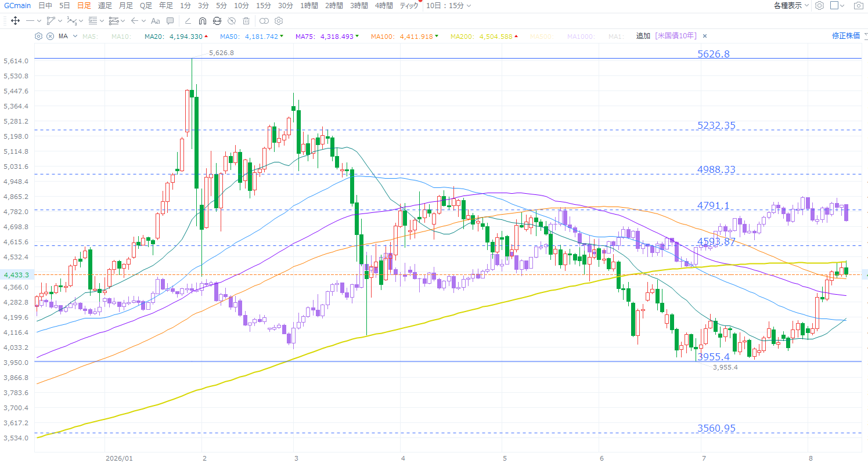This screenshot has height=467, width=868.
Task: Add a speech bubble comment
Action: tap(170, 21)
